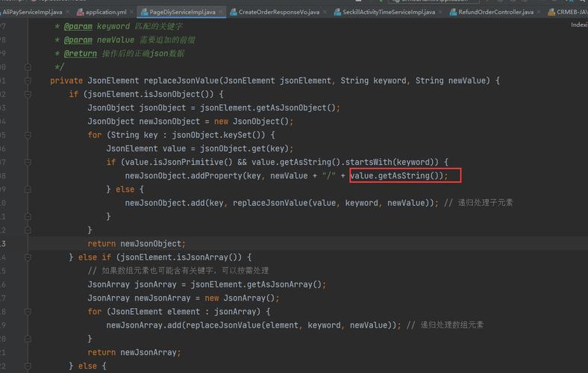Click the yml file icon on application.yml tab
588x373 pixels.
tap(80, 13)
